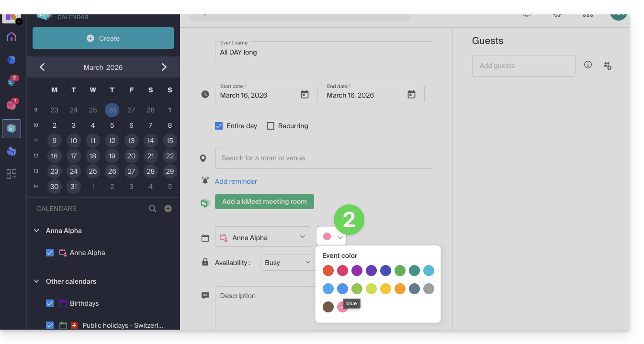Select March 19 in the mini calendar
Image resolution: width=644 pixels, height=344 pixels.
[112, 156]
